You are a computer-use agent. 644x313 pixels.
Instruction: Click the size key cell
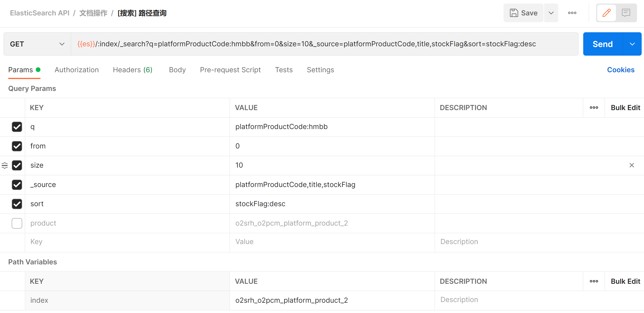click(127, 165)
